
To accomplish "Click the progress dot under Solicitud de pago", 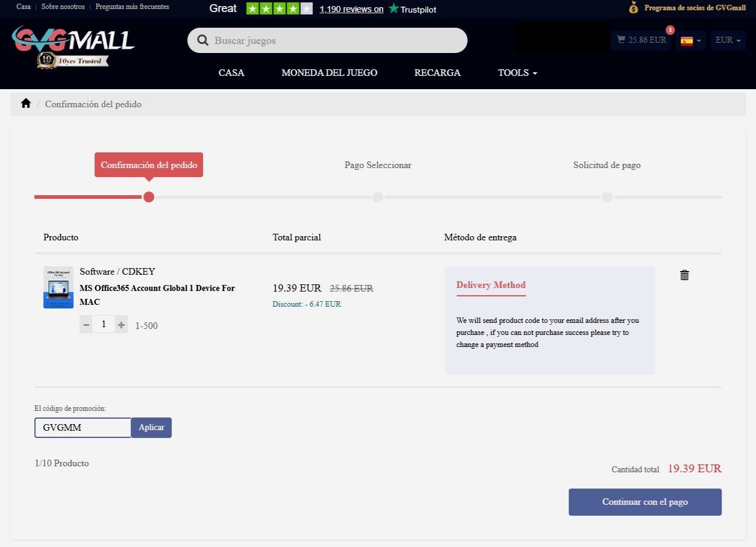I will (x=607, y=197).
